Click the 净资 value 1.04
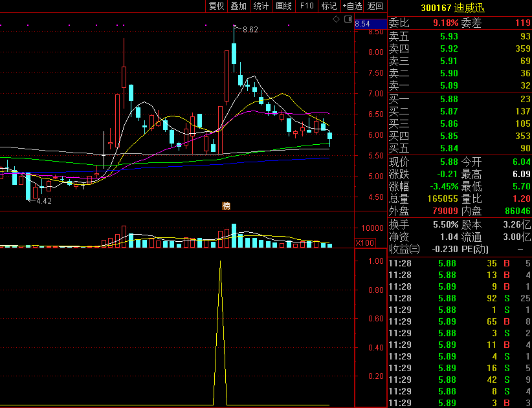 [449, 237]
